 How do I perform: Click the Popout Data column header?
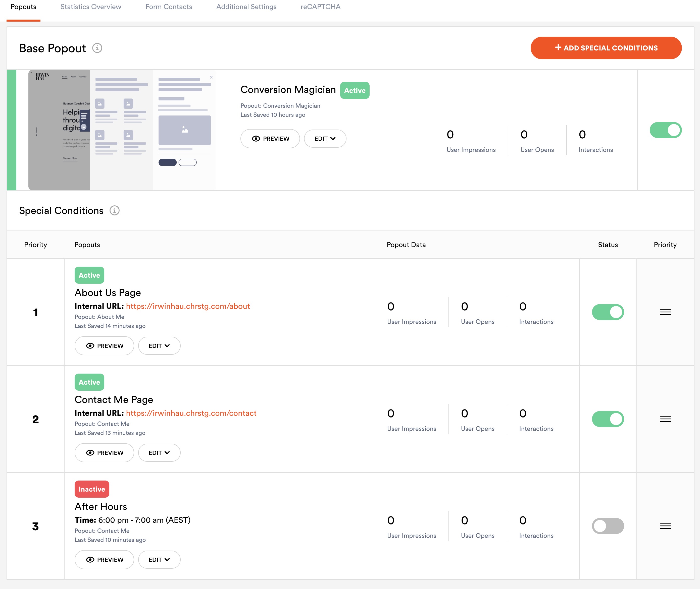coord(406,245)
